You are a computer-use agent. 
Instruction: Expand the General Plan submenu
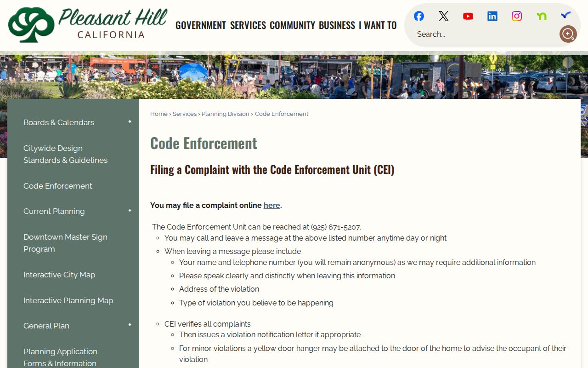[x=130, y=325]
